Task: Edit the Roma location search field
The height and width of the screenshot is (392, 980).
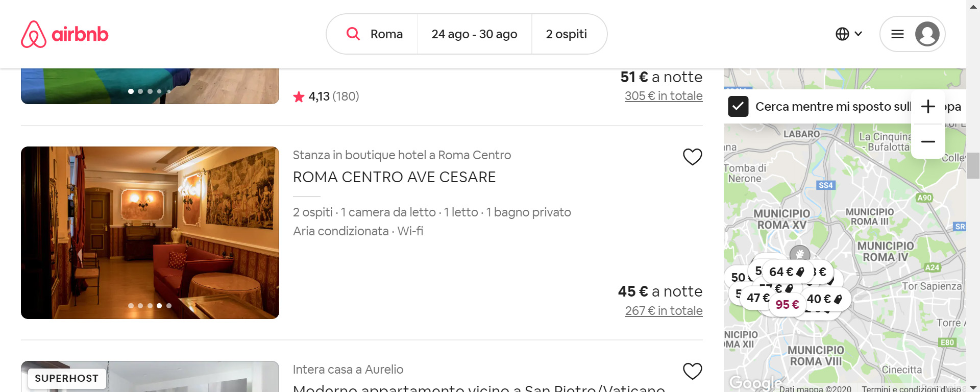Action: click(386, 34)
